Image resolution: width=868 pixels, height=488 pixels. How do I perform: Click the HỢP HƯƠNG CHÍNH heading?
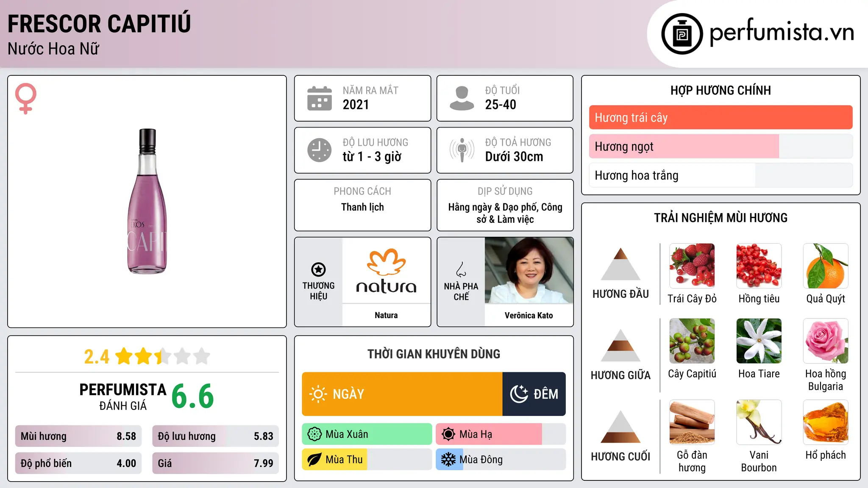pyautogui.click(x=721, y=90)
